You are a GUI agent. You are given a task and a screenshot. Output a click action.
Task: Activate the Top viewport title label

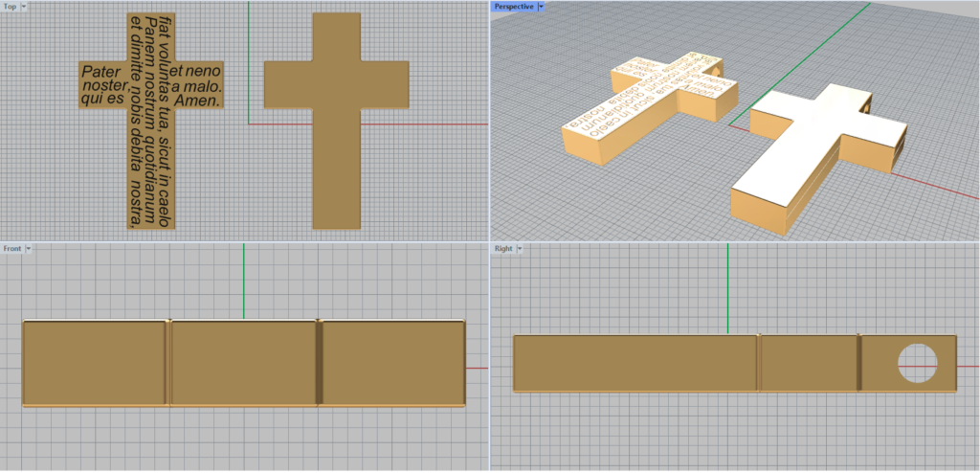[10, 6]
